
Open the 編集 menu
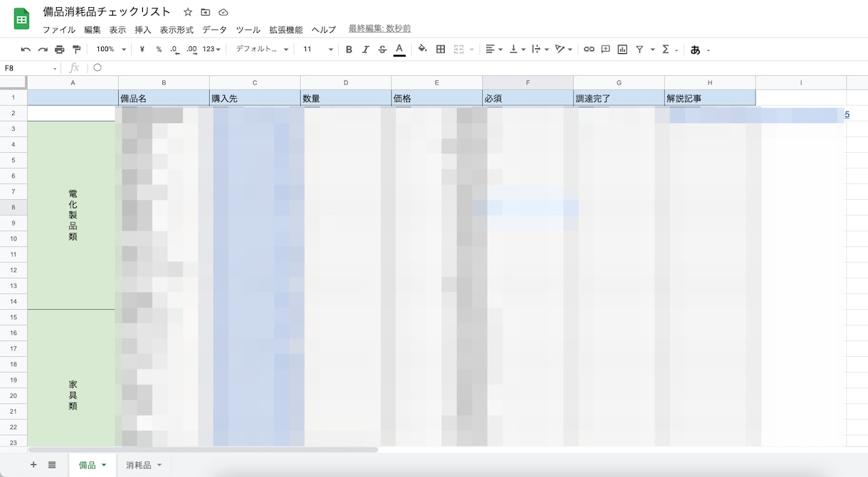(92, 30)
